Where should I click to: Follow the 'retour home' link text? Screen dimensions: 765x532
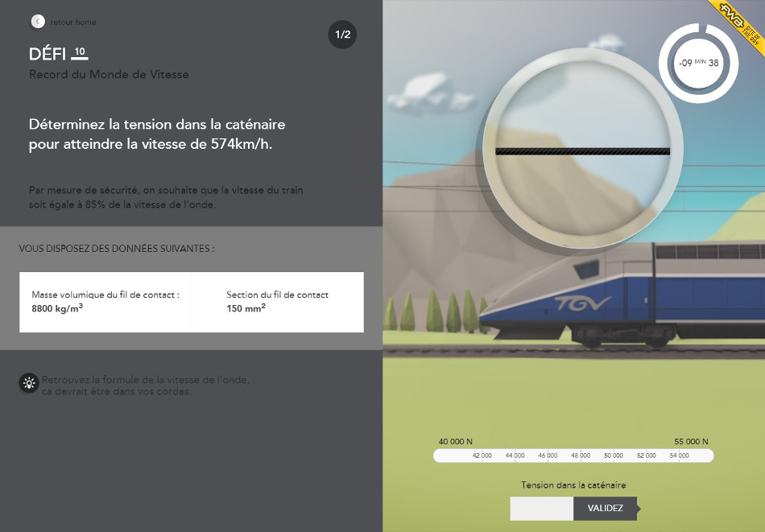[x=73, y=23]
